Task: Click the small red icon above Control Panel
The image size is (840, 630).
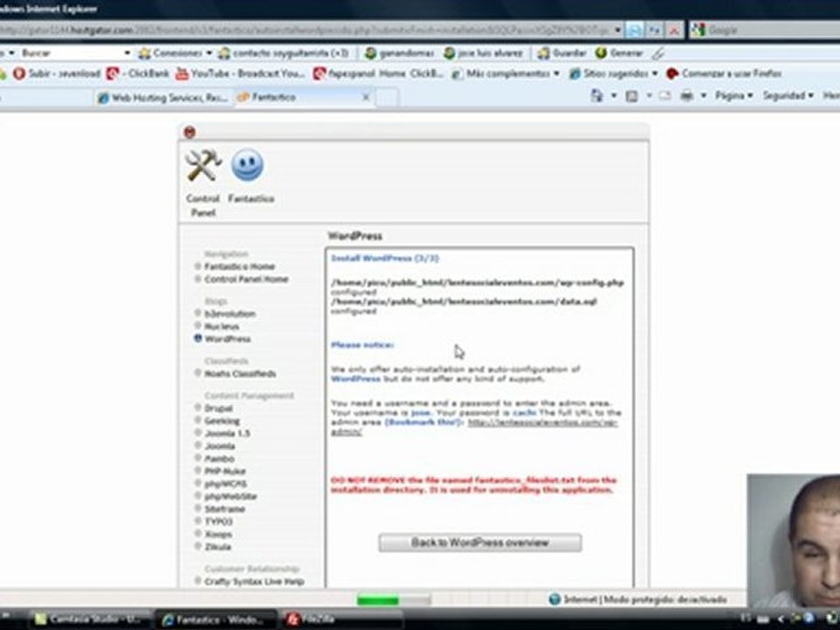Action: pyautogui.click(x=189, y=132)
